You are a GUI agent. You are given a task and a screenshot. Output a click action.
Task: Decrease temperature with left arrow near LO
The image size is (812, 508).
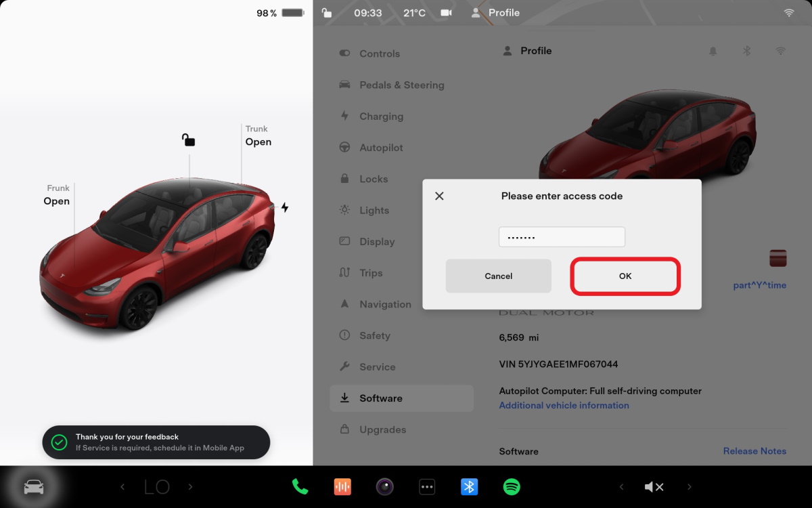pos(122,486)
